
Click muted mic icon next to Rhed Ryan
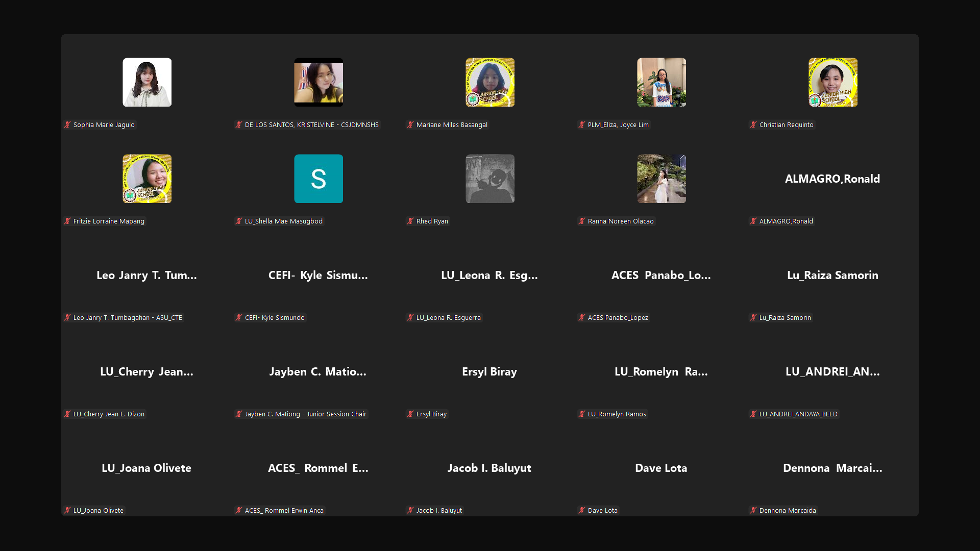(410, 221)
